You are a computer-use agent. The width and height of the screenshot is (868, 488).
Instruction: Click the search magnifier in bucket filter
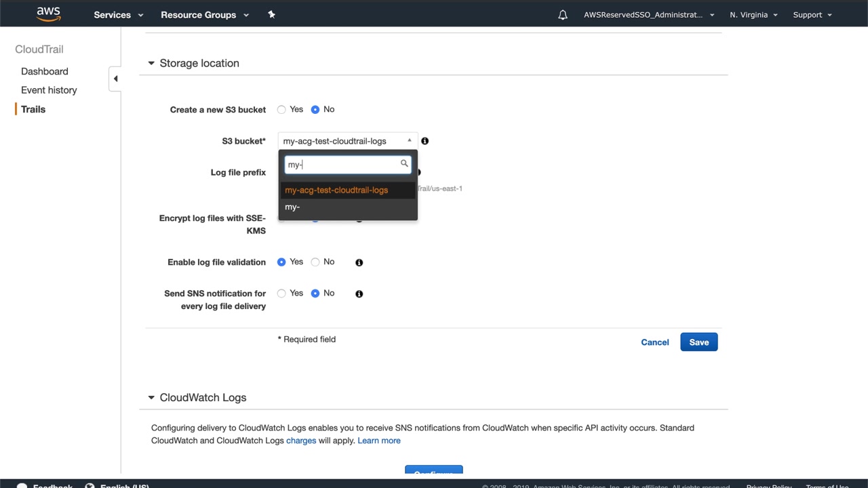(404, 164)
